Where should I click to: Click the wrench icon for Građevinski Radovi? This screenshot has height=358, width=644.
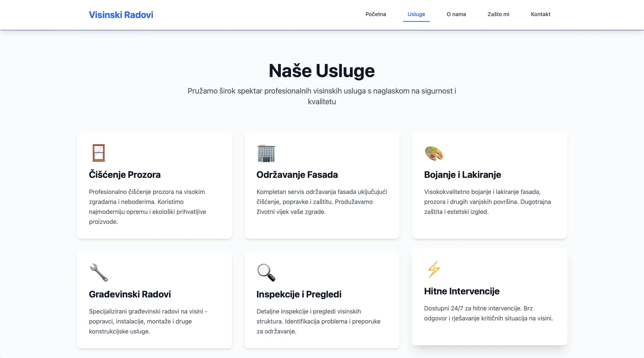click(x=99, y=272)
